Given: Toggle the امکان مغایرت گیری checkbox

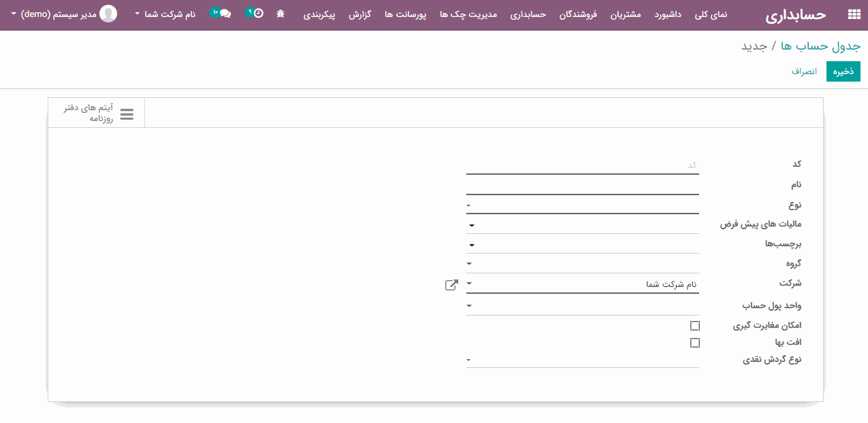Looking at the screenshot, I should click(694, 326).
